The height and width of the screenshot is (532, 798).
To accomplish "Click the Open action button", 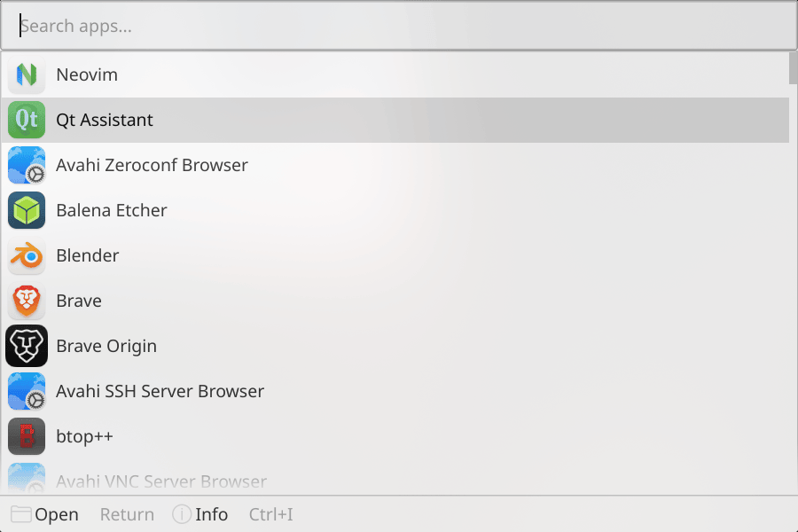I will [x=45, y=514].
